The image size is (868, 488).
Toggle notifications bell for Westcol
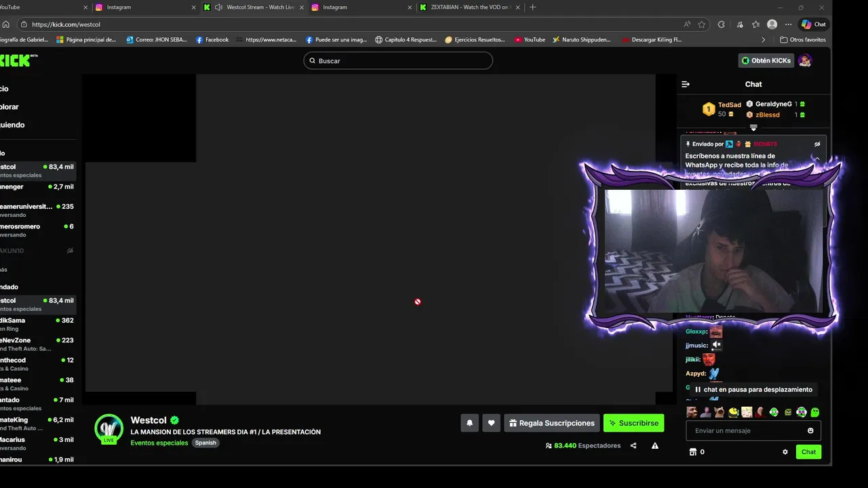[x=469, y=423]
